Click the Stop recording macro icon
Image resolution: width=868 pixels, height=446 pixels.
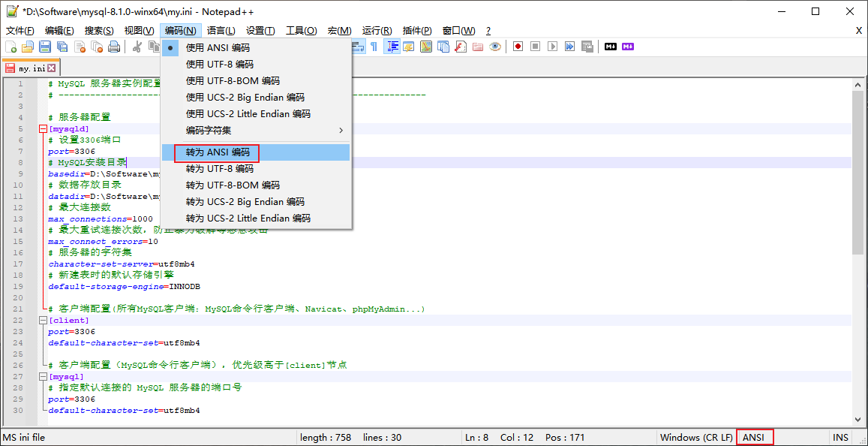pos(535,47)
